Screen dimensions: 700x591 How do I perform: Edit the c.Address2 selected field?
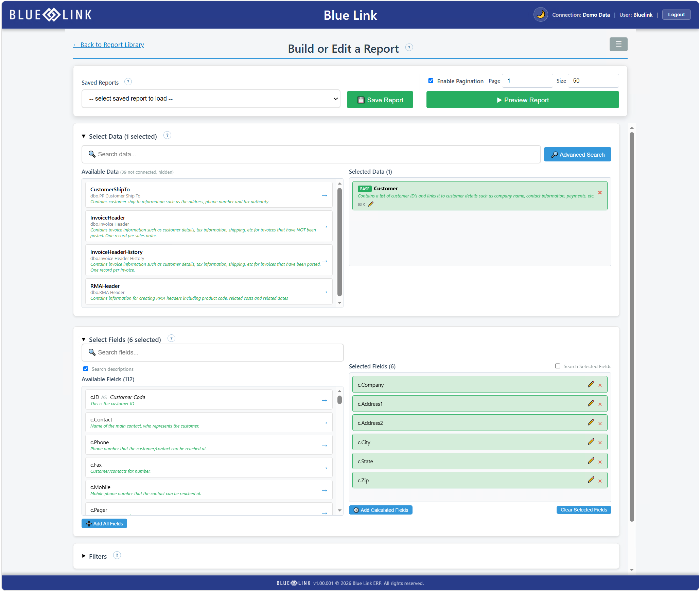pyautogui.click(x=591, y=422)
